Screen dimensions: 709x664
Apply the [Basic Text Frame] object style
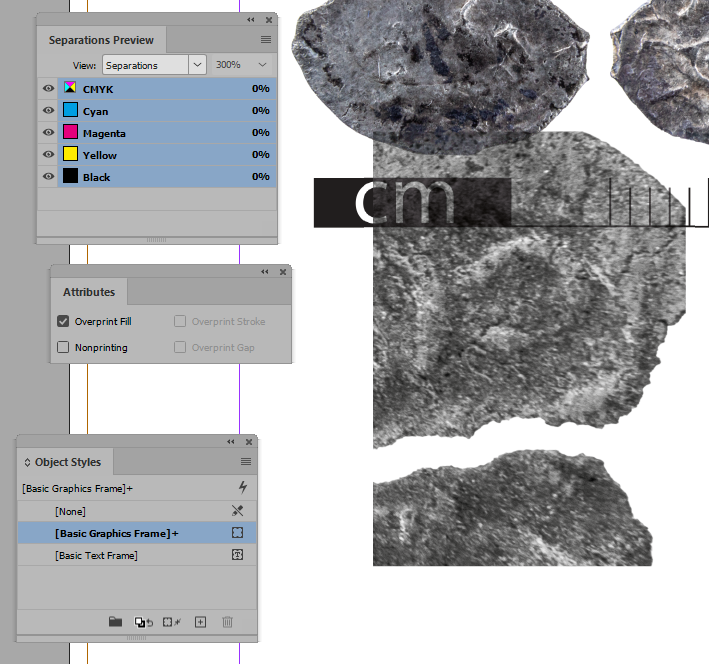pyautogui.click(x=137, y=555)
